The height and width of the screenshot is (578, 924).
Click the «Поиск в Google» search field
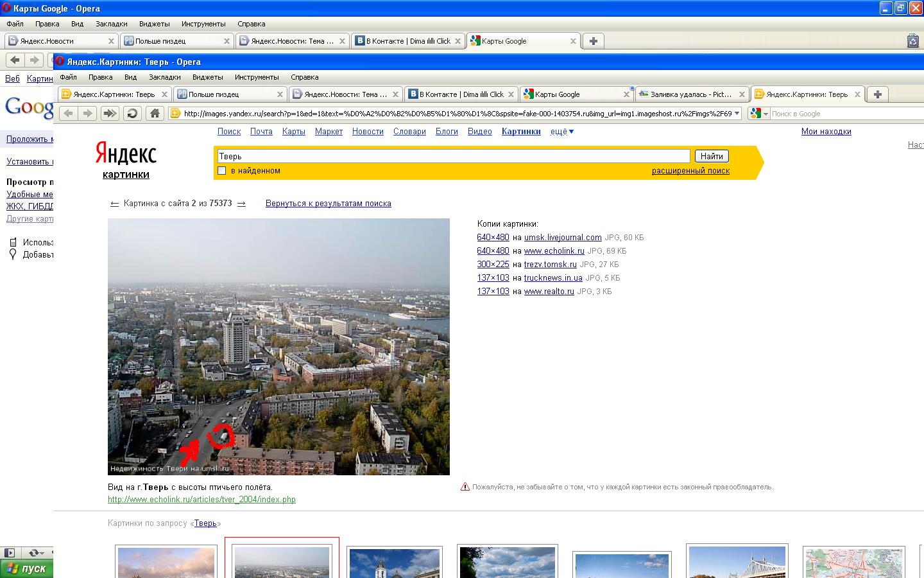tap(847, 114)
